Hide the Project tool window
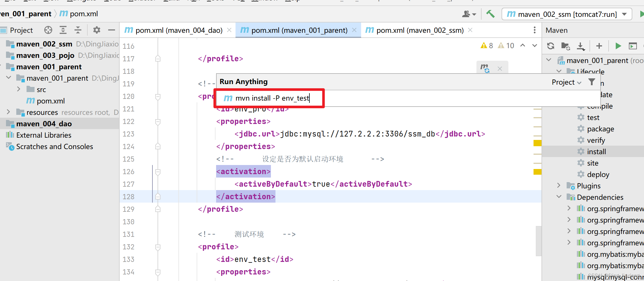This screenshot has width=644, height=281. point(112,30)
